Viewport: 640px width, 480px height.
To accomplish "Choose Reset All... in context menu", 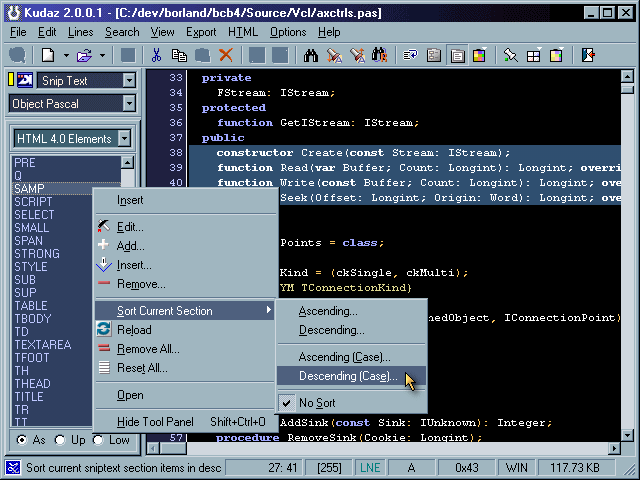I will coord(184,368).
